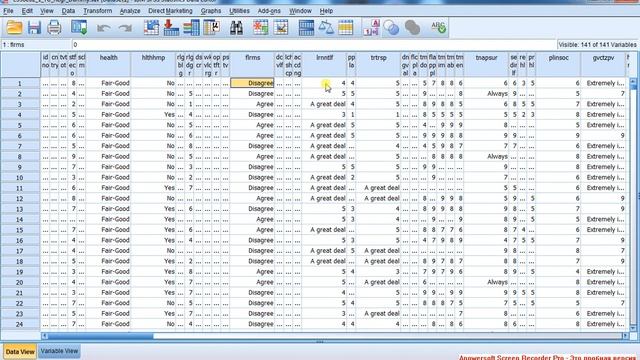Viewport: 640px width, 360px height.
Task: Click the cell value editor field showing 0
Action: (x=313, y=44)
